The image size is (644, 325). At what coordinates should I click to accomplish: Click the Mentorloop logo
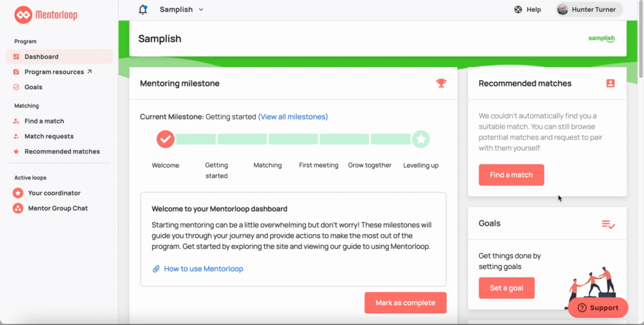[46, 15]
